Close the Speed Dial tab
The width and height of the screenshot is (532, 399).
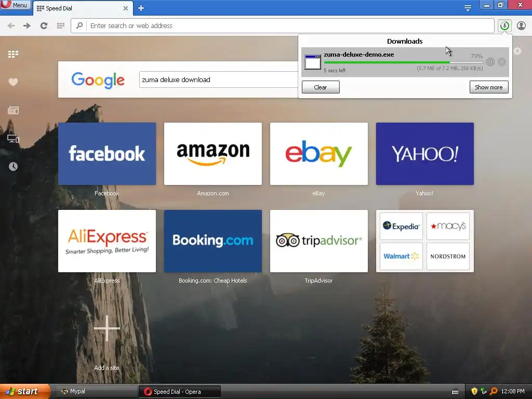pyautogui.click(x=126, y=8)
